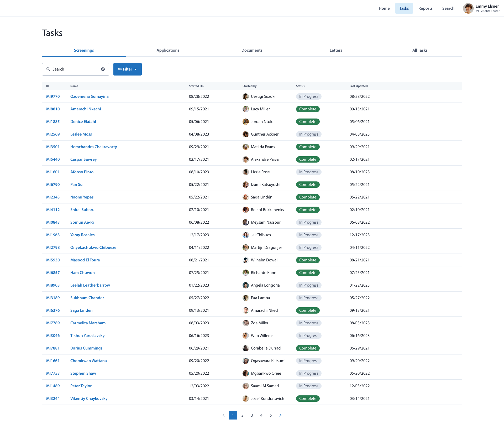Jump to page 5

pyautogui.click(x=271, y=415)
